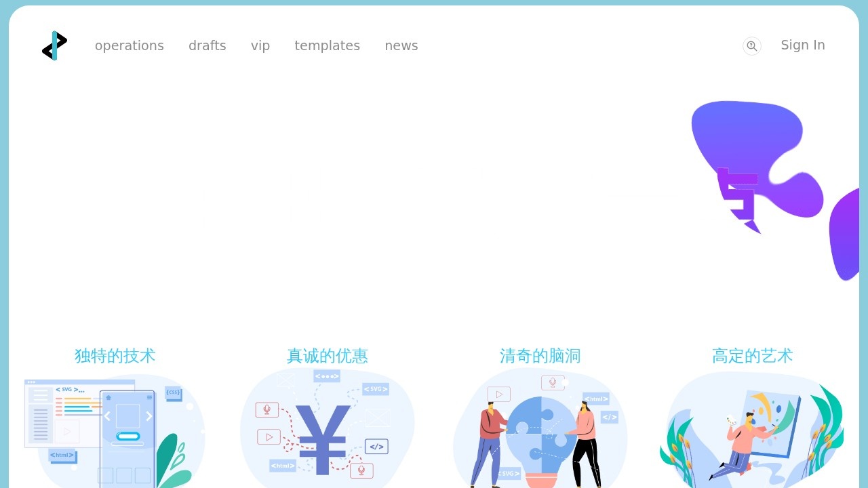Click the </> code icon in the second illustration
This screenshot has height=488, width=868.
point(377,446)
